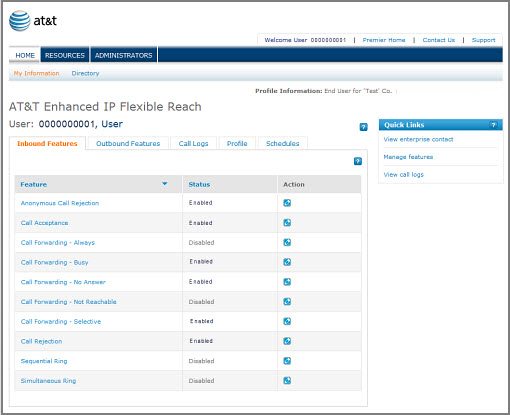The height and width of the screenshot is (415, 510).
Task: Click the Welcome User 0000000001 text
Action: coord(305,40)
